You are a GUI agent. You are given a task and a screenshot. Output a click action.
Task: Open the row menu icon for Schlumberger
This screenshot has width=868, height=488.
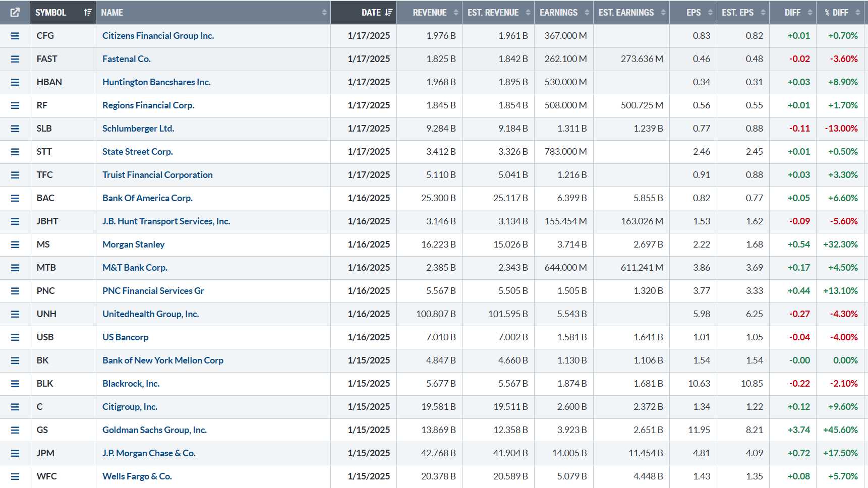[15, 129]
